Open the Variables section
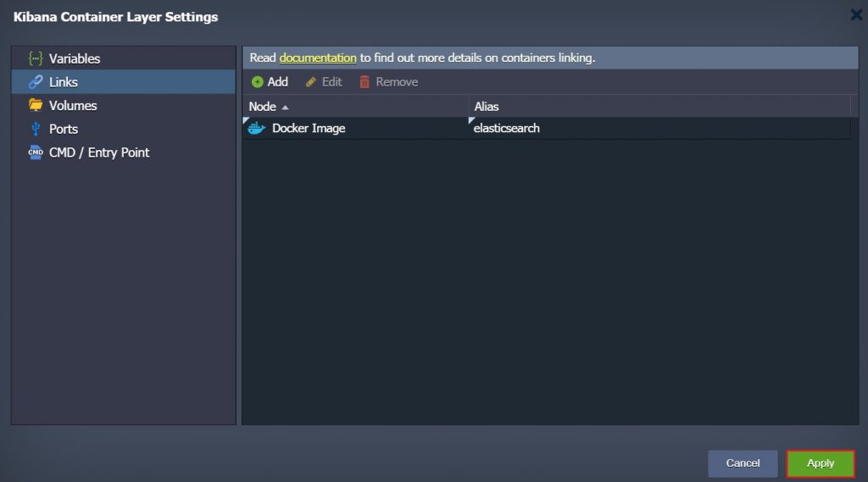This screenshot has height=482, width=868. (124, 58)
